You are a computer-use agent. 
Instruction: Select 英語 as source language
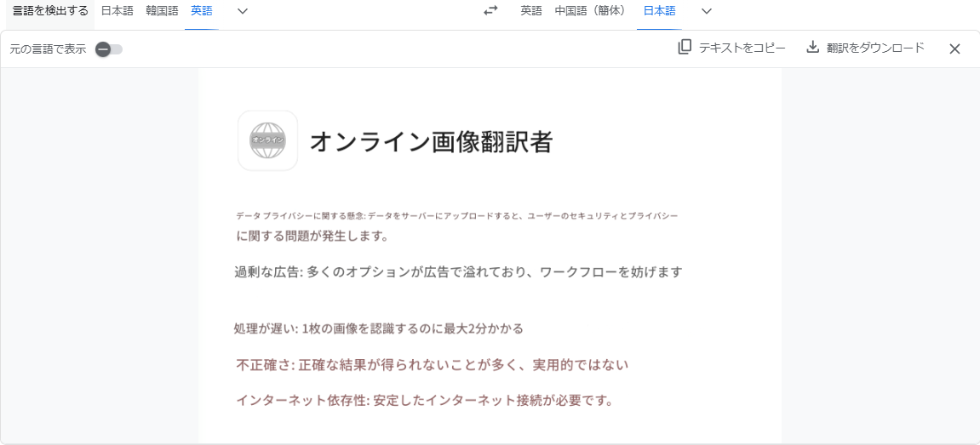pyautogui.click(x=201, y=10)
